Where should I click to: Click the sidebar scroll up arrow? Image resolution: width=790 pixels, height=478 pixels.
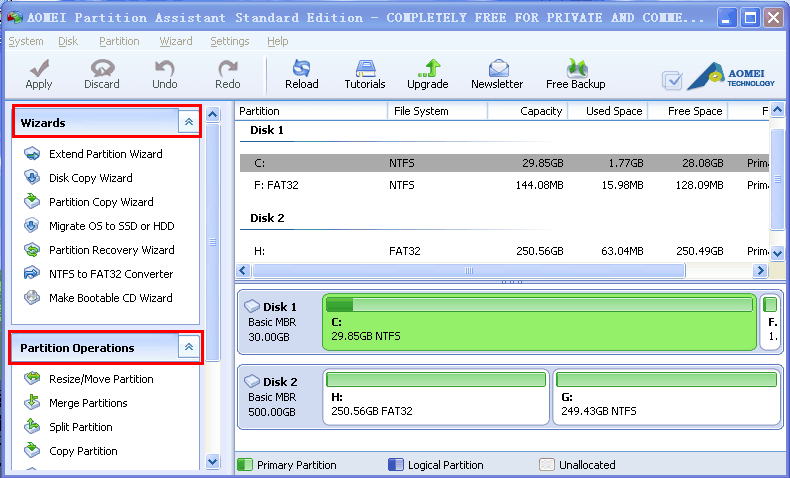(213, 115)
